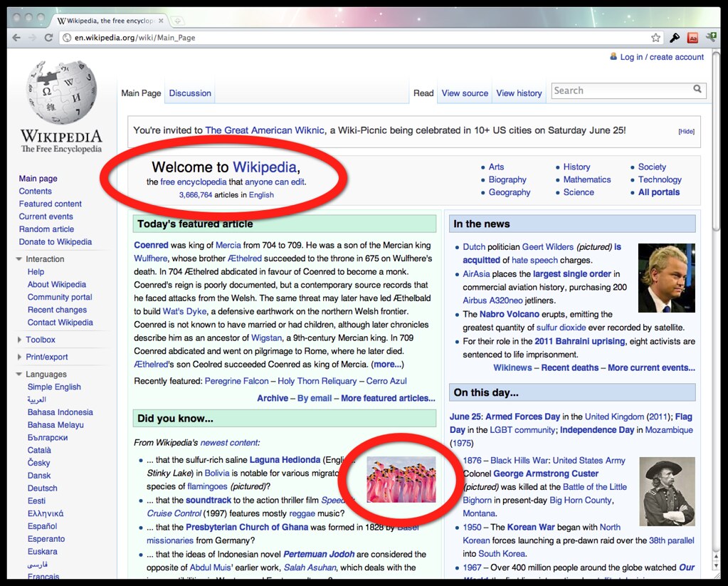Click inside the Wikipedia search field
Image resolution: width=728 pixels, height=586 pixels.
coord(619,90)
